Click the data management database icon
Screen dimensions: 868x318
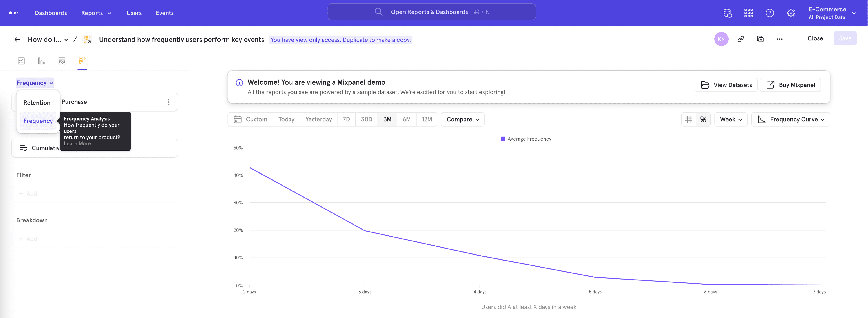pyautogui.click(x=727, y=13)
